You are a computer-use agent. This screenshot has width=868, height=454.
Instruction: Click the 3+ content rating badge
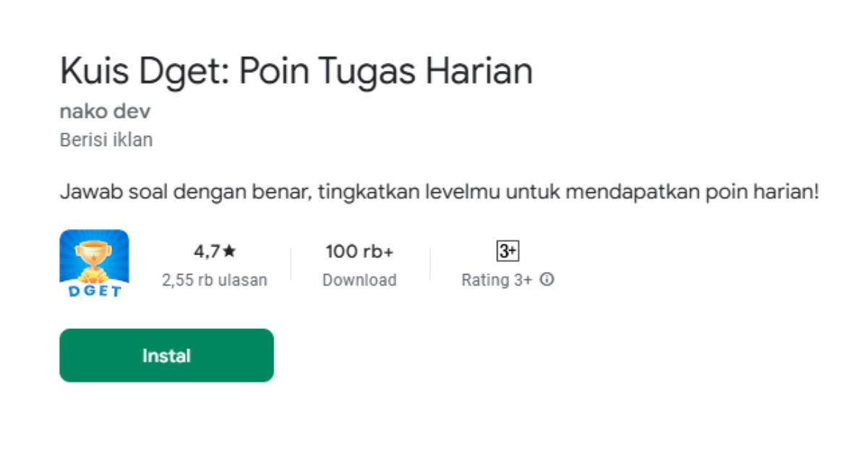point(508,251)
